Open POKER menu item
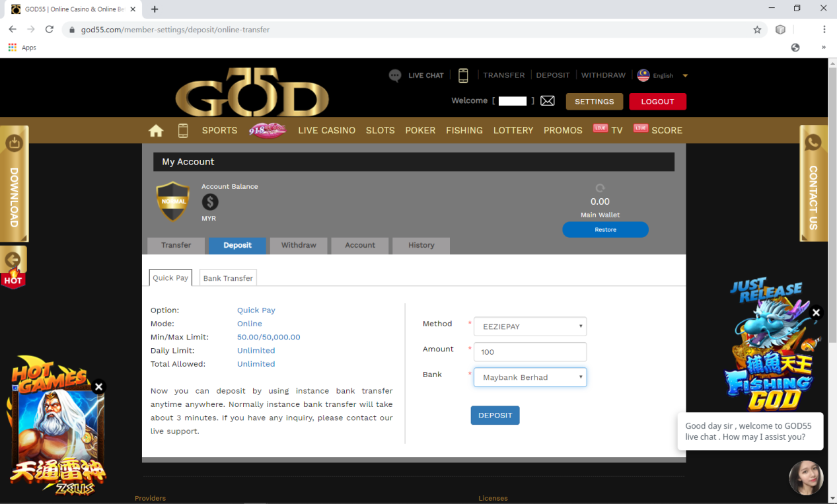The height and width of the screenshot is (504, 837). click(420, 131)
